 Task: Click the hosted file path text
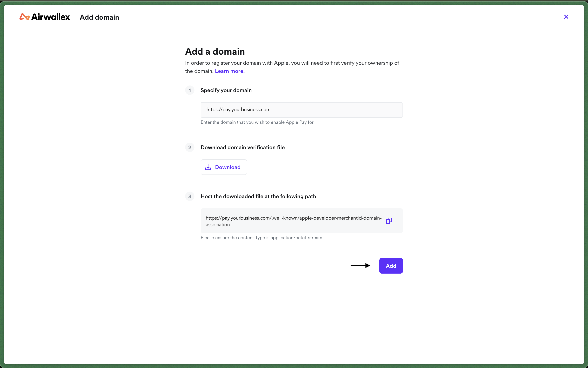coord(293,221)
